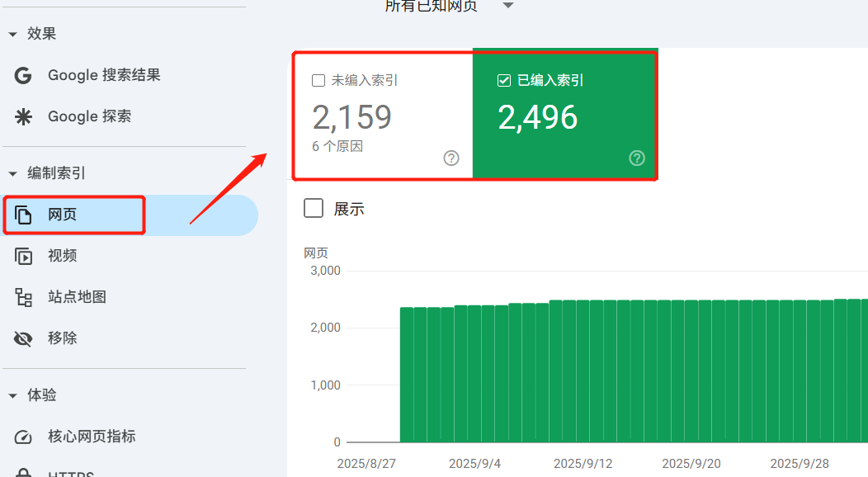Collapse the 效果 sidebar section

11,34
